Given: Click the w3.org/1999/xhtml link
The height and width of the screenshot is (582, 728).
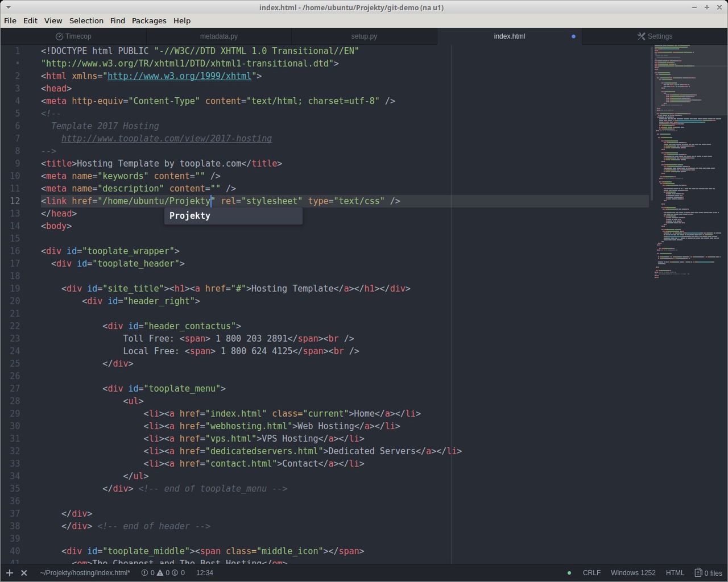Looking at the screenshot, I should pos(179,76).
